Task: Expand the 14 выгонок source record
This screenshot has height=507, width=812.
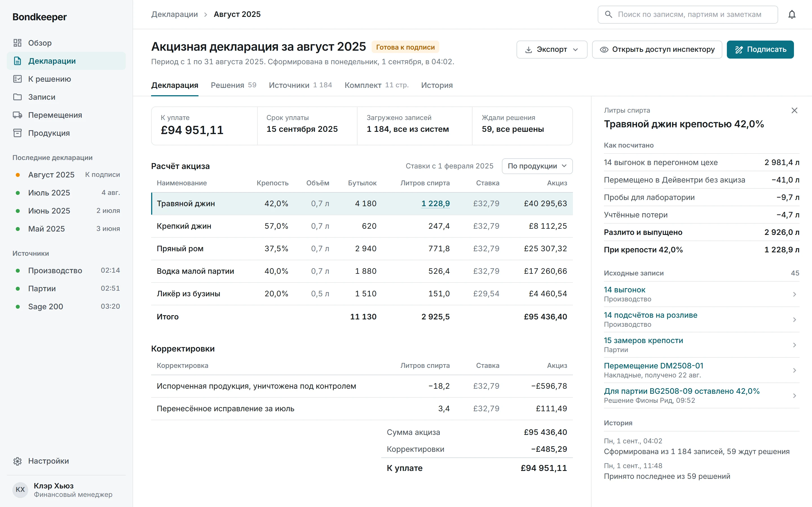Action: [701, 294]
